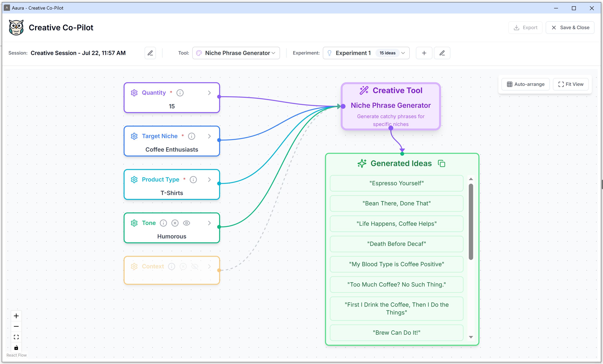Click the Tone gear icon
The image size is (603, 364).
[x=134, y=223]
